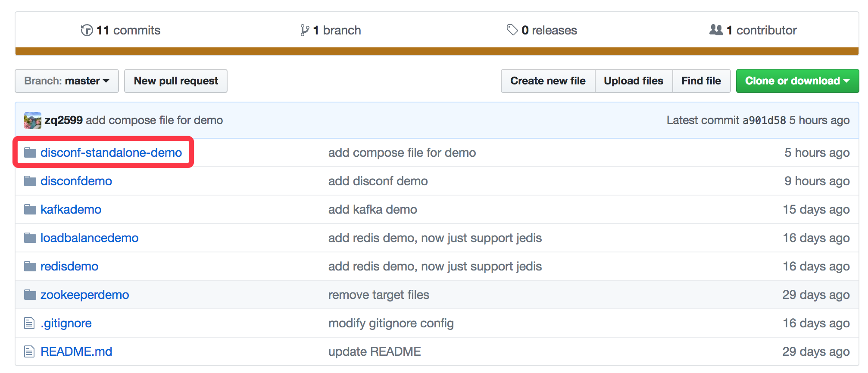Click the Create new file button
Screen dimensions: 868x373
548,81
